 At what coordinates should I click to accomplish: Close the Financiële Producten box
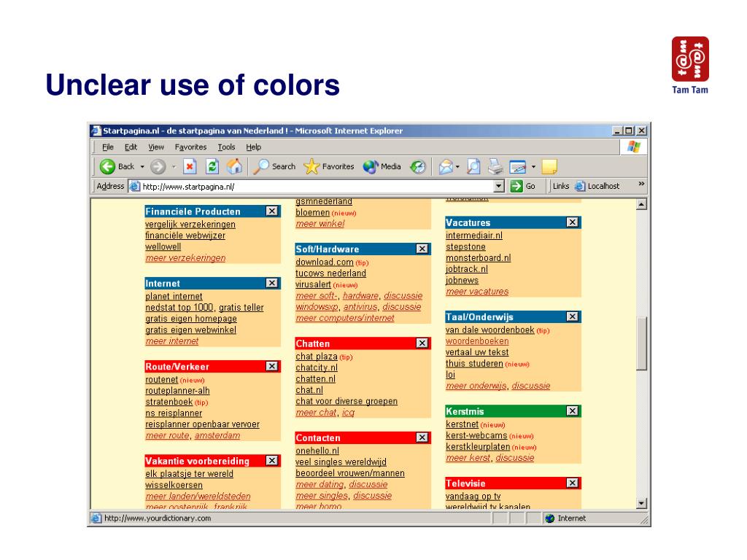271,211
